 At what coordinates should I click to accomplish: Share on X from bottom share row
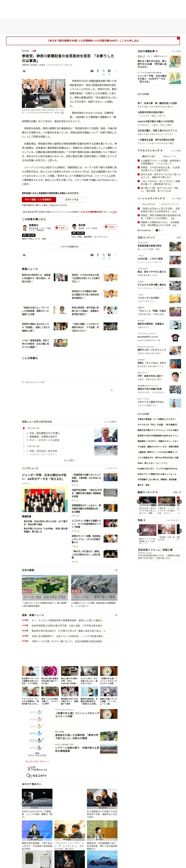(x=104, y=255)
